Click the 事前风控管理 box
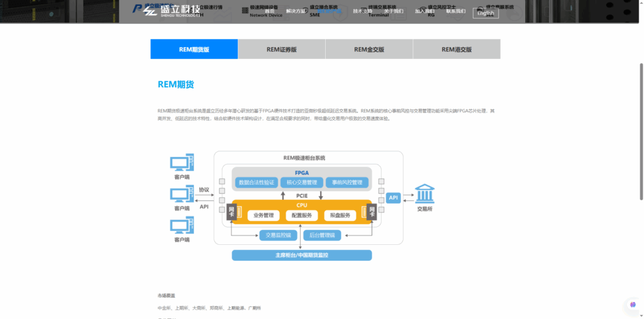Image resolution: width=644 pixels, height=319 pixels. coord(347,183)
